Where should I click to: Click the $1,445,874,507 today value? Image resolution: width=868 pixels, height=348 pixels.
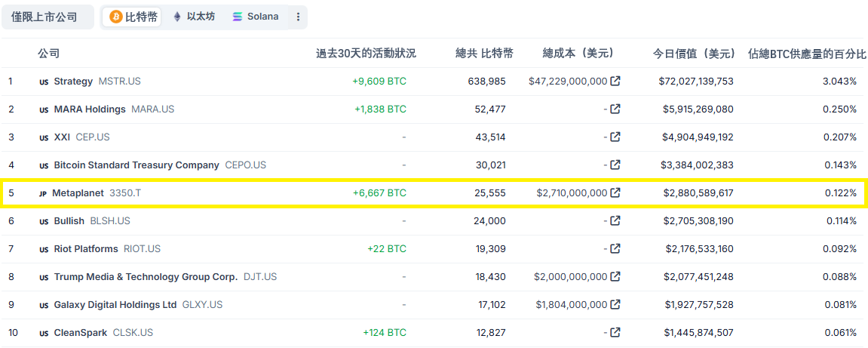pos(698,332)
